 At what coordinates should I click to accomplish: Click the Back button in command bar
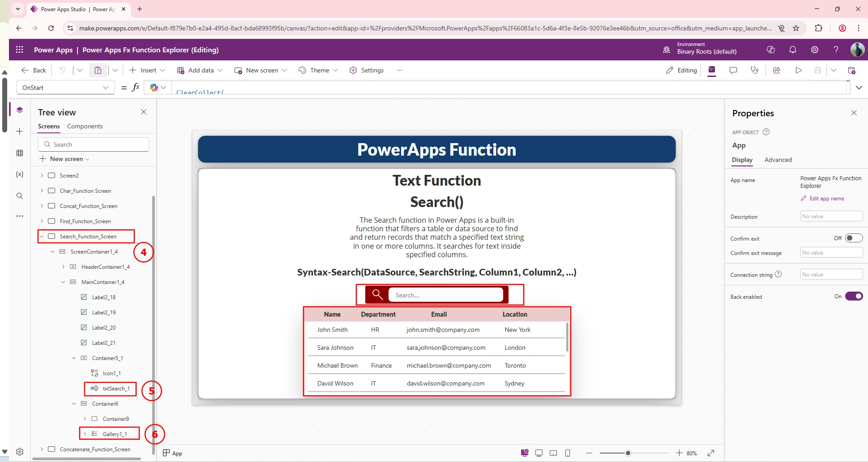(34, 70)
